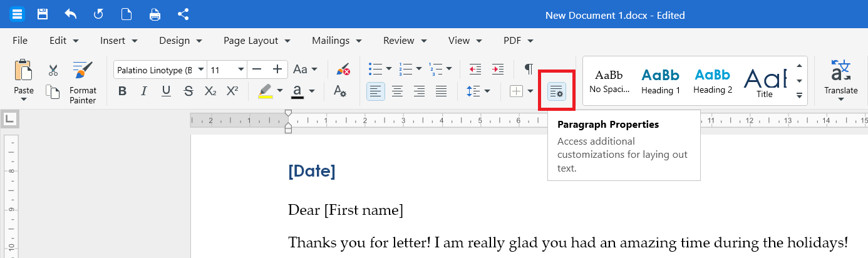
Task: Undo the last action
Action: coord(70,14)
